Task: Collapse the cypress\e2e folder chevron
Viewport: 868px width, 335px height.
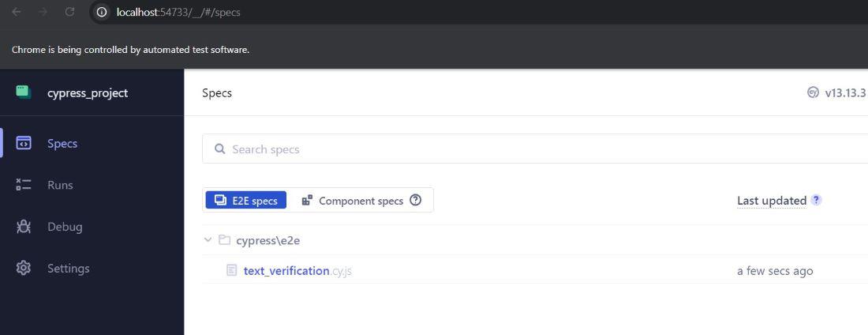Action: pyautogui.click(x=208, y=240)
